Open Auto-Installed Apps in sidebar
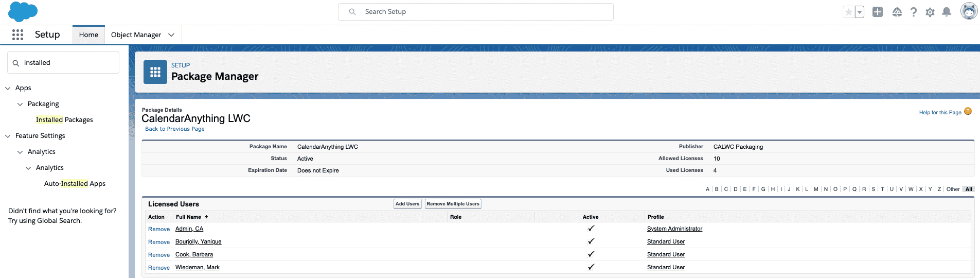 [75, 184]
